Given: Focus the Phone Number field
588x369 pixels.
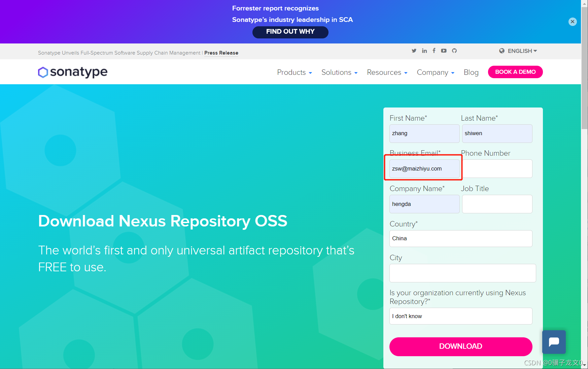Looking at the screenshot, I should [x=497, y=168].
